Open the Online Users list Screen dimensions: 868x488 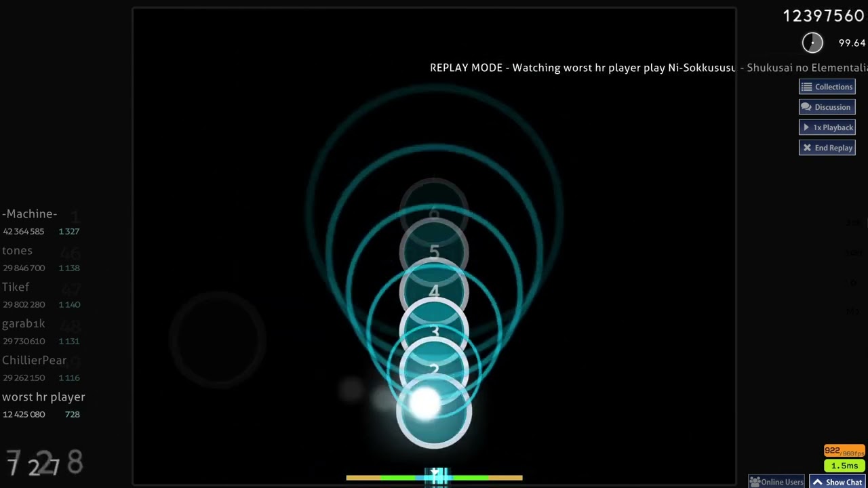[776, 482]
